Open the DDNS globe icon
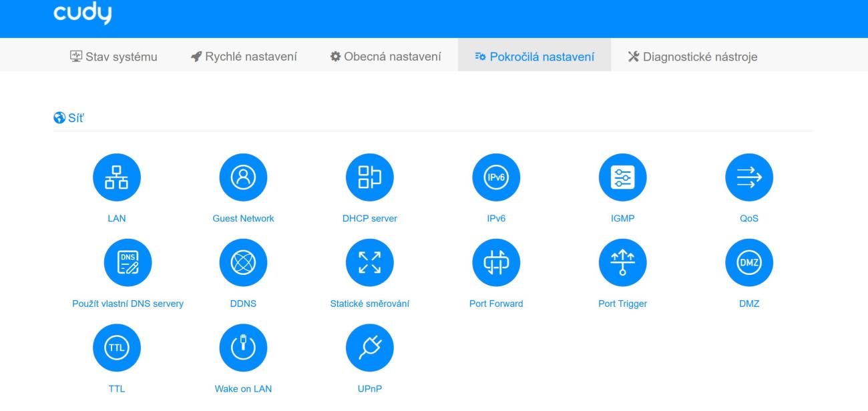 point(244,262)
